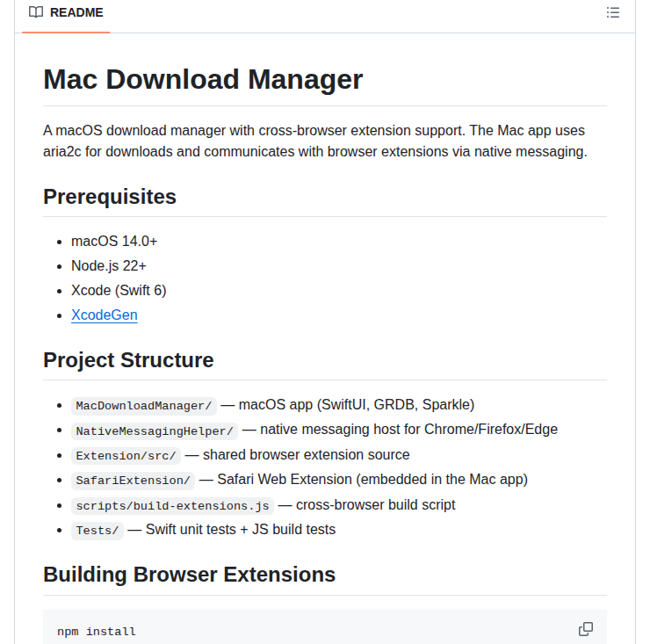Click the cross-browser build script text
The image size is (650, 644).
(x=376, y=504)
